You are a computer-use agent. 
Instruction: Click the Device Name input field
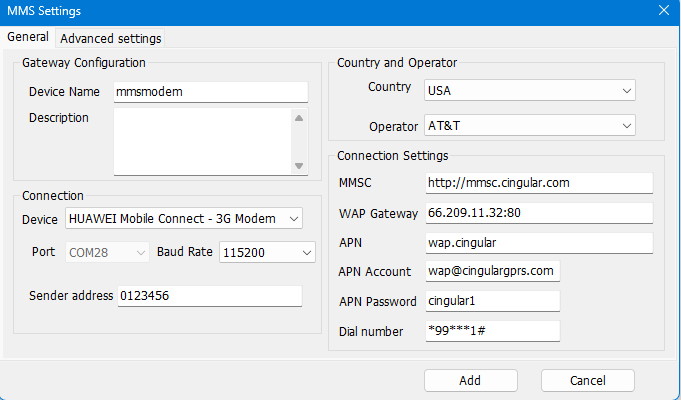[211, 92]
